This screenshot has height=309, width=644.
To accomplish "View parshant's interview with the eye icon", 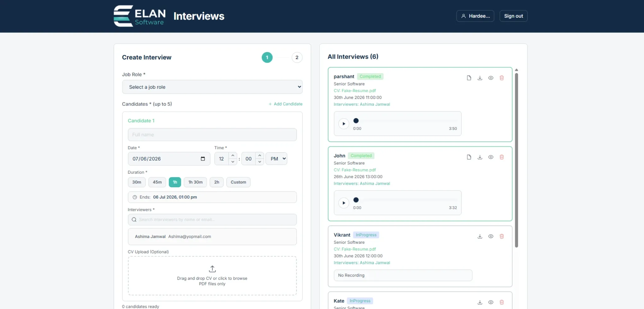I will coord(491,78).
